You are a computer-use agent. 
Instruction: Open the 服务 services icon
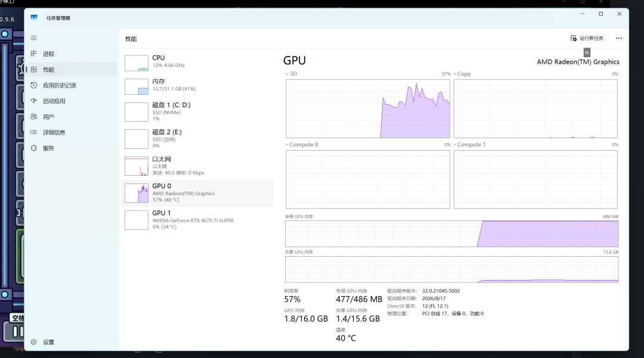(33, 148)
